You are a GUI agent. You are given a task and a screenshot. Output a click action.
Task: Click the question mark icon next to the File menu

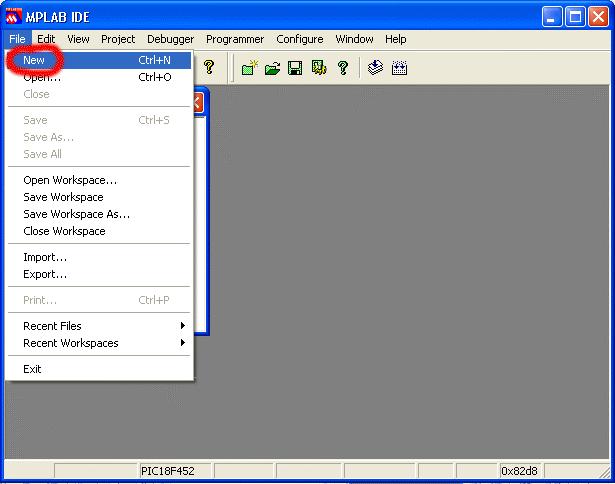[209, 67]
